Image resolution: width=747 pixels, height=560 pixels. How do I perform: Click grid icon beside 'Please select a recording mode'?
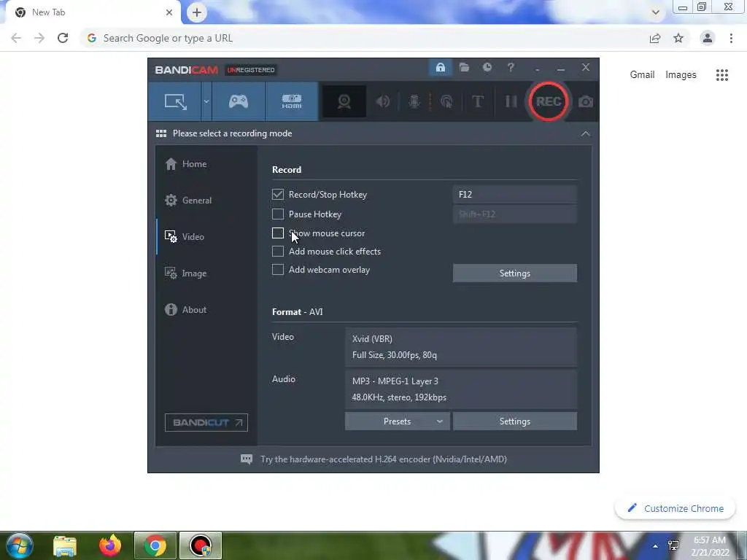161,133
